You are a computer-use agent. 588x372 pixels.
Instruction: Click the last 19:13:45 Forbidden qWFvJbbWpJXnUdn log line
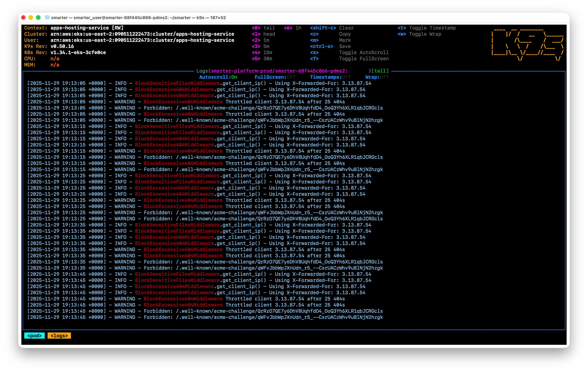[205, 317]
